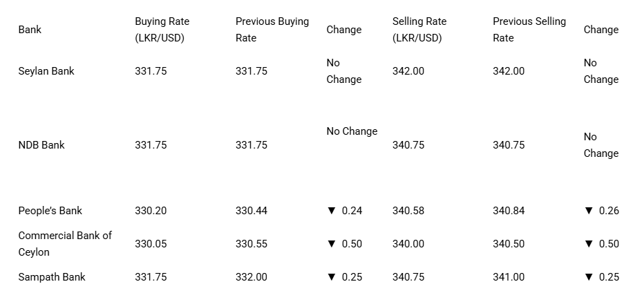
Task: Click the People's Bank name cell
Action: (x=50, y=211)
